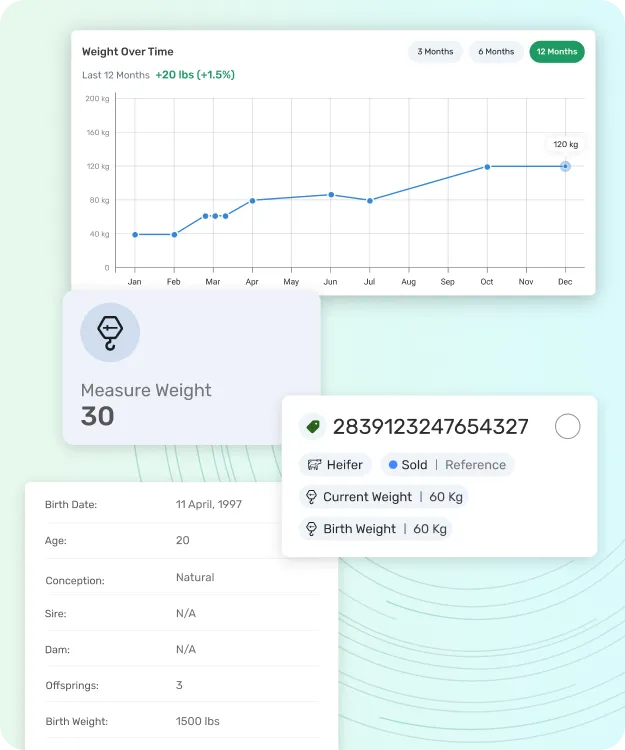Screen dimensions: 625x750
Task: Select the animal card radio circle
Action: [567, 427]
